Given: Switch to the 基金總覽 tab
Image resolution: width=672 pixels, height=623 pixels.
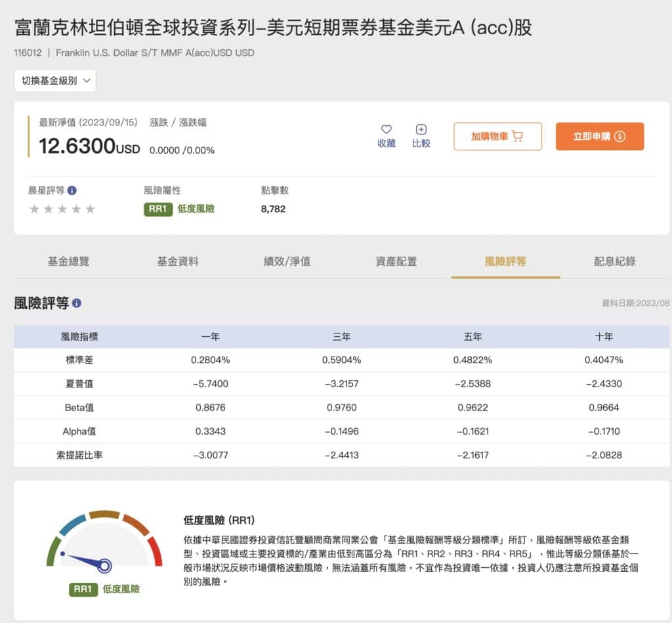Looking at the screenshot, I should (68, 260).
